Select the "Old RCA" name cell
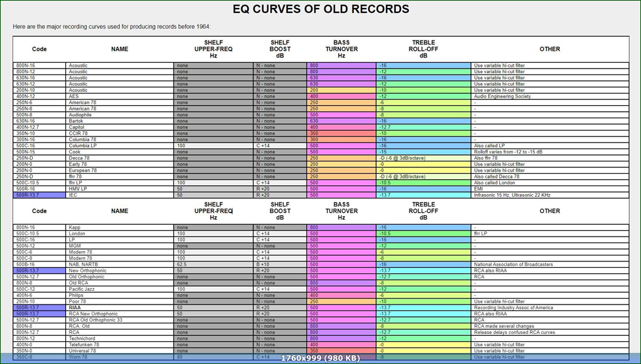This screenshot has height=364, width=641. 119,283
